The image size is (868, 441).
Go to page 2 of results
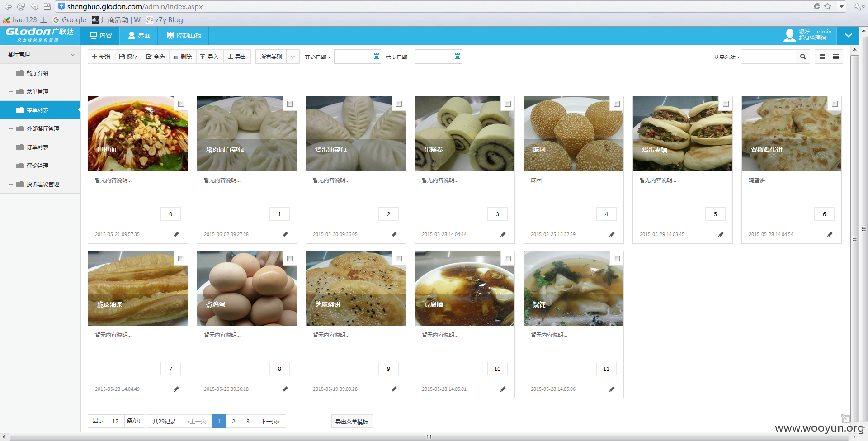point(233,421)
